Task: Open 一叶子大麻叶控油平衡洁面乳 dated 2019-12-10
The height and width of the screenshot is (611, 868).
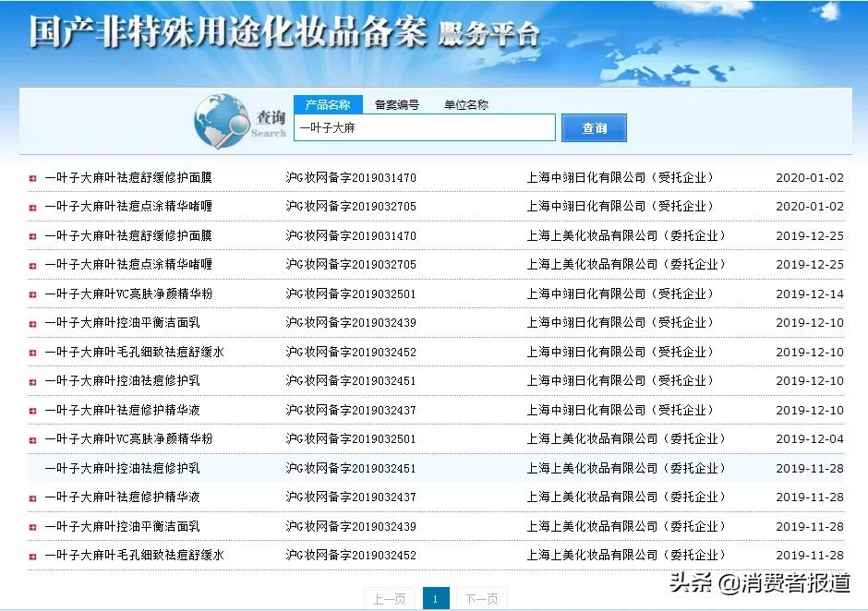Action: point(122,323)
